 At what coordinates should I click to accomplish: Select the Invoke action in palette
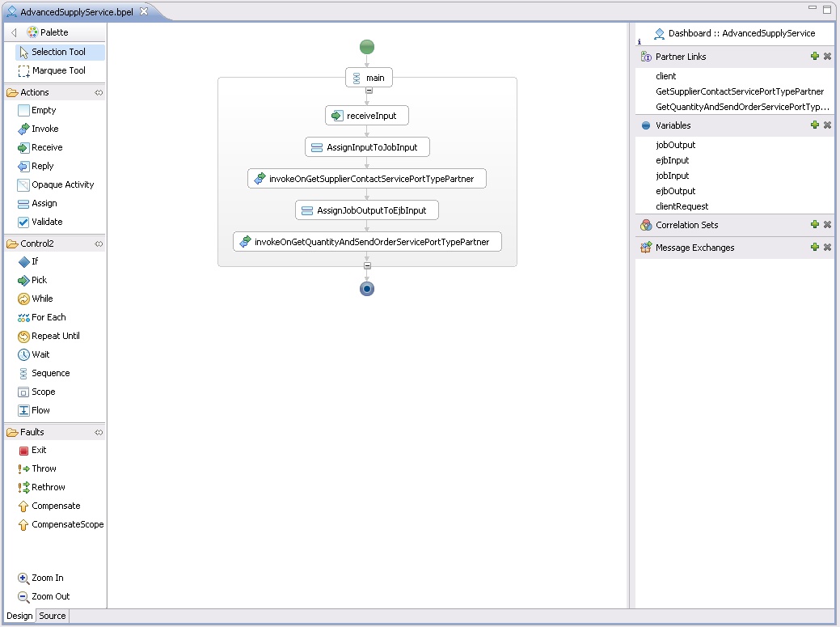tap(44, 129)
